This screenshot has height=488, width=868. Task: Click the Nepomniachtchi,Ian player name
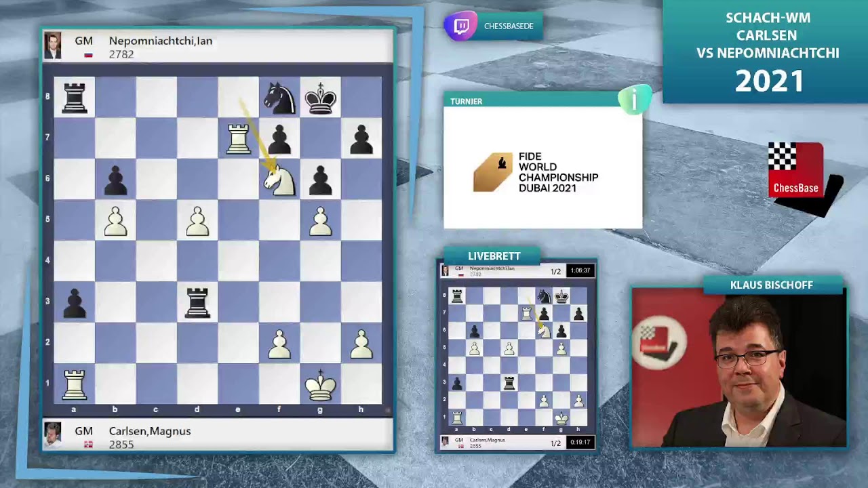coord(161,41)
